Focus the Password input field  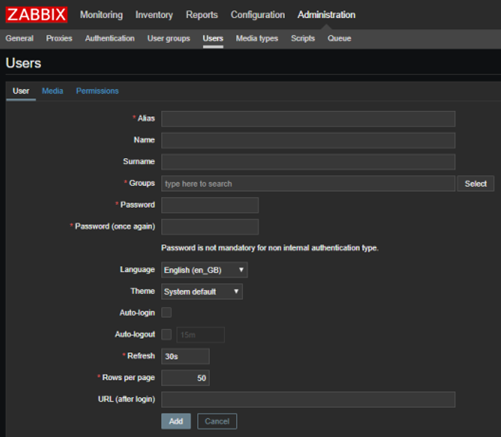coord(210,205)
